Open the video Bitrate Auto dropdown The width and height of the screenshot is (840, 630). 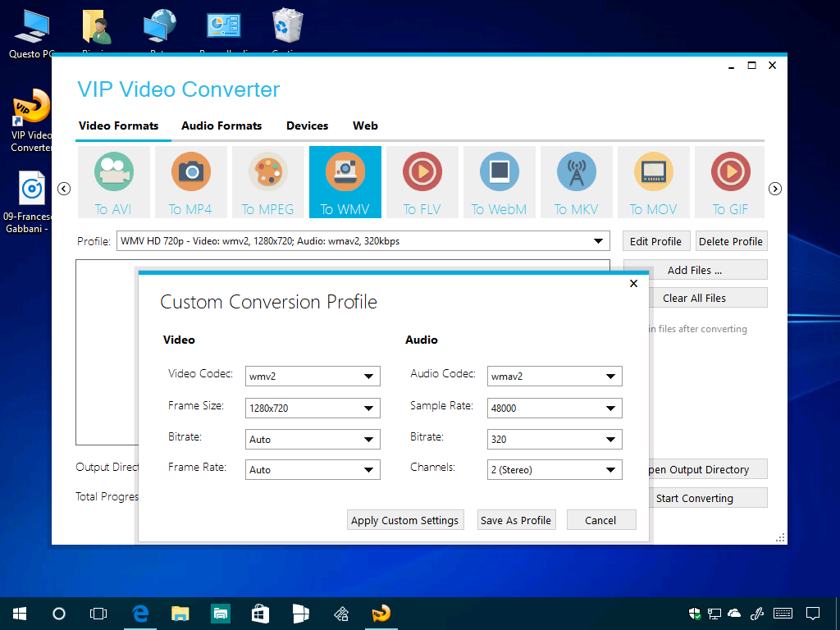(313, 440)
